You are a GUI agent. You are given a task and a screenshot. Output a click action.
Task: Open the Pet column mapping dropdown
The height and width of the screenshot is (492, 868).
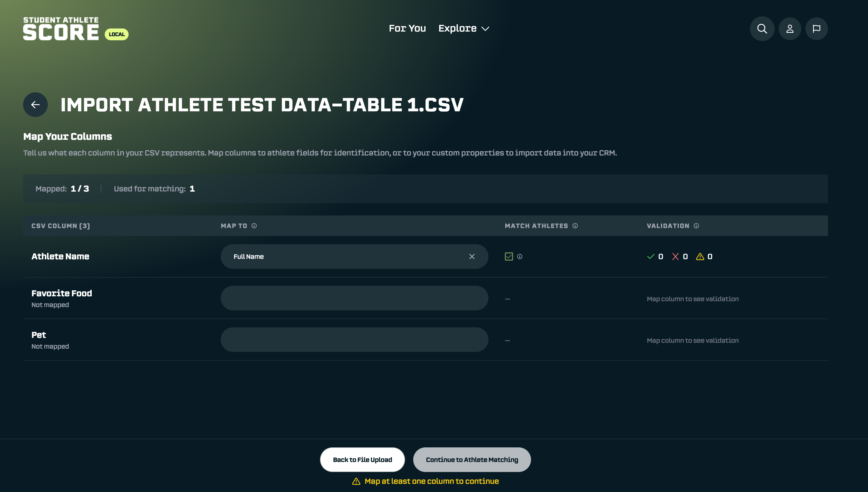tap(354, 340)
